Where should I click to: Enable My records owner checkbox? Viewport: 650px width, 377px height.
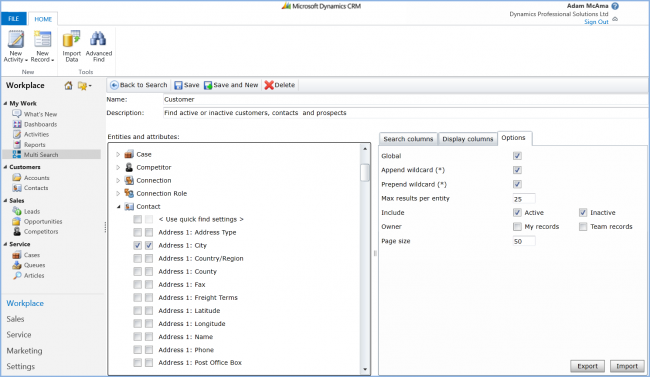click(x=517, y=226)
